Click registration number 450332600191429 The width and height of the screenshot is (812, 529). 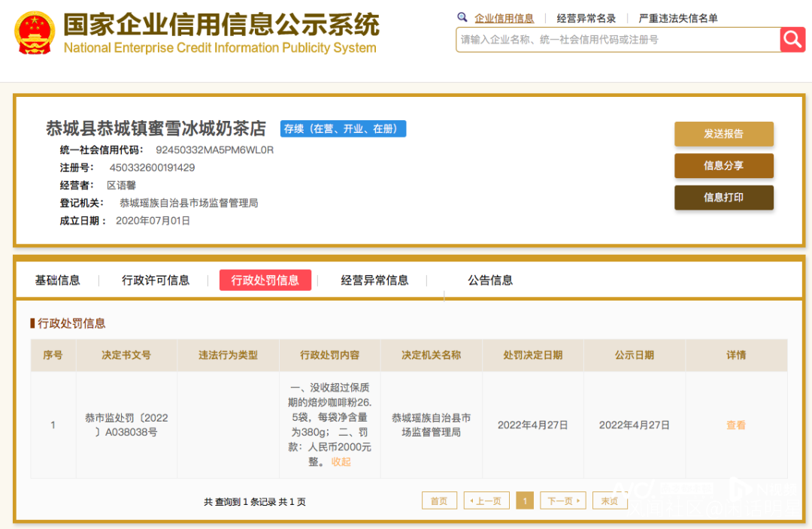[x=152, y=168]
